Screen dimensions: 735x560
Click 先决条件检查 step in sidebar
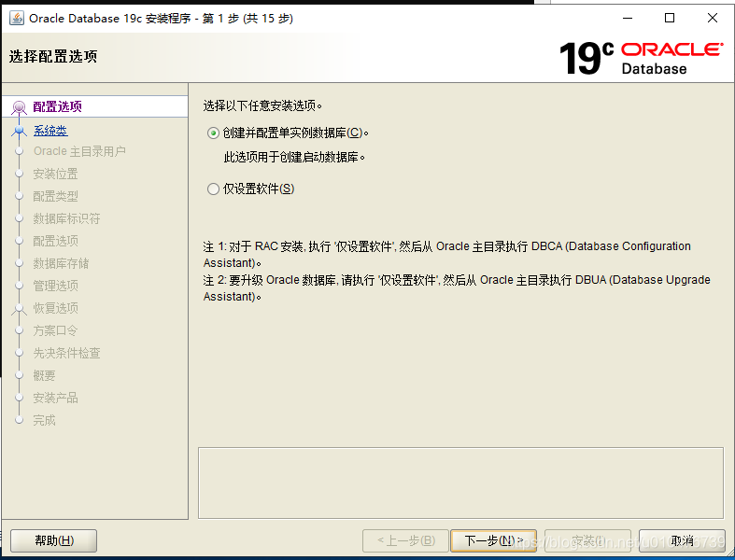point(66,354)
